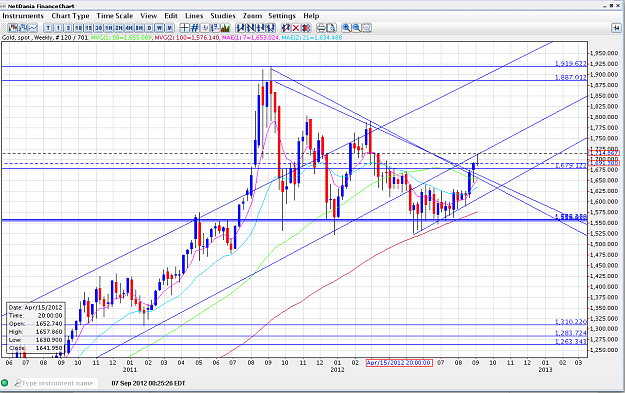Viewport: 625px width, 393px height.
Task: Switch time scale to 4H
Action: 129,28
